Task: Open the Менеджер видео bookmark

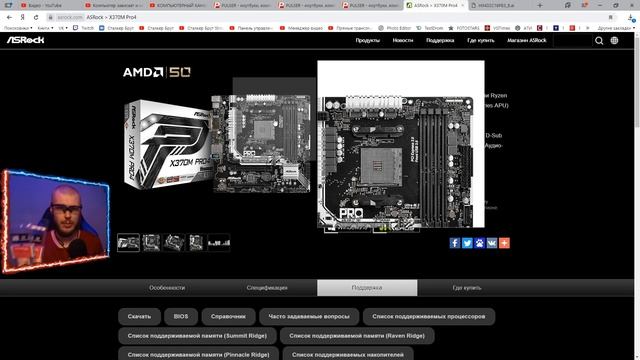Action: 301,28
